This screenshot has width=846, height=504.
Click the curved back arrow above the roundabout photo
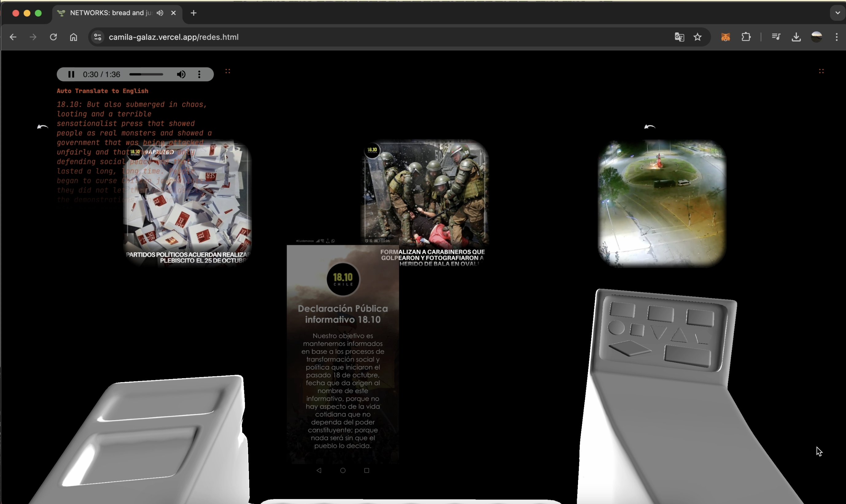pyautogui.click(x=650, y=127)
